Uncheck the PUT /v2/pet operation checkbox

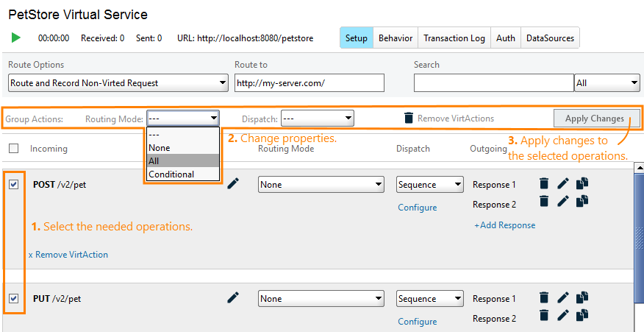[x=13, y=298]
